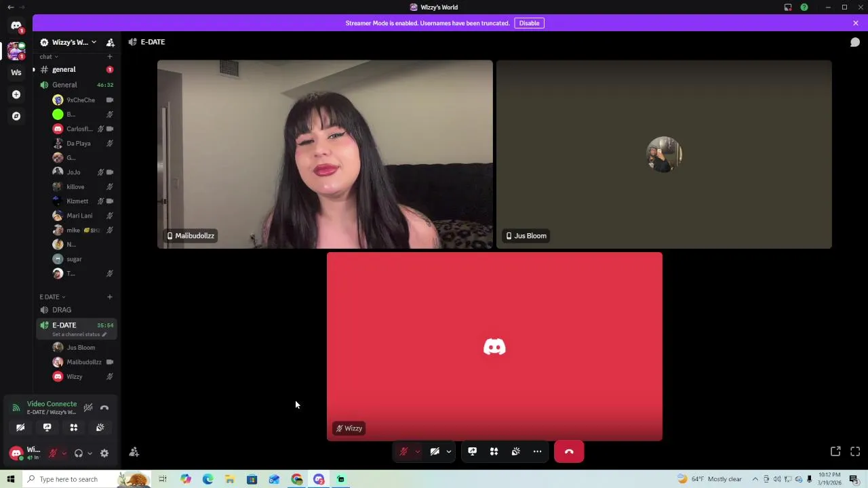This screenshot has height=488, width=868.
Task: Open Windows Start menu
Action: [11, 479]
